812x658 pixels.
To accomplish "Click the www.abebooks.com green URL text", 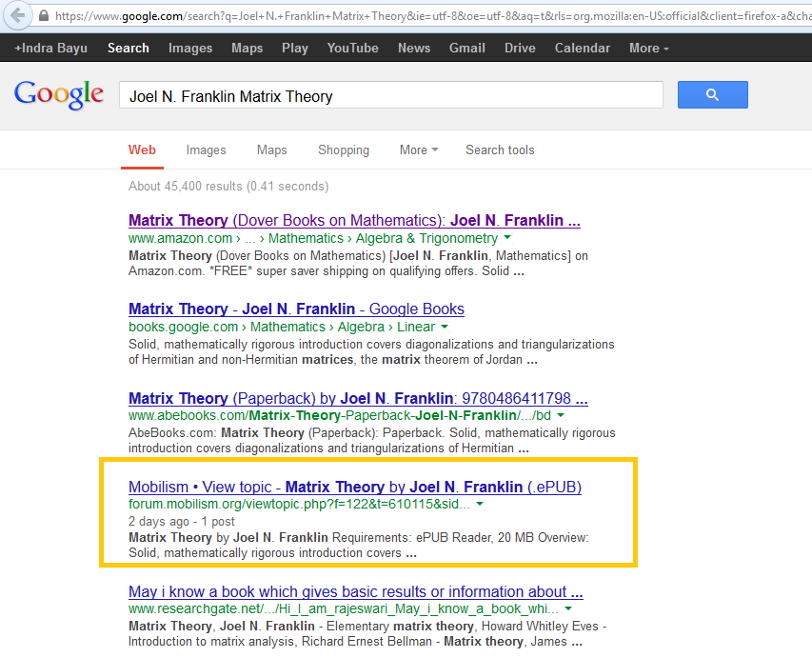I will pyautogui.click(x=339, y=415).
